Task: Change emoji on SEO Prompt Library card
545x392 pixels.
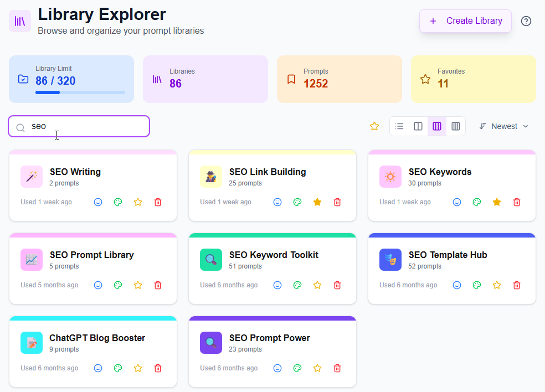Action: click(x=98, y=285)
